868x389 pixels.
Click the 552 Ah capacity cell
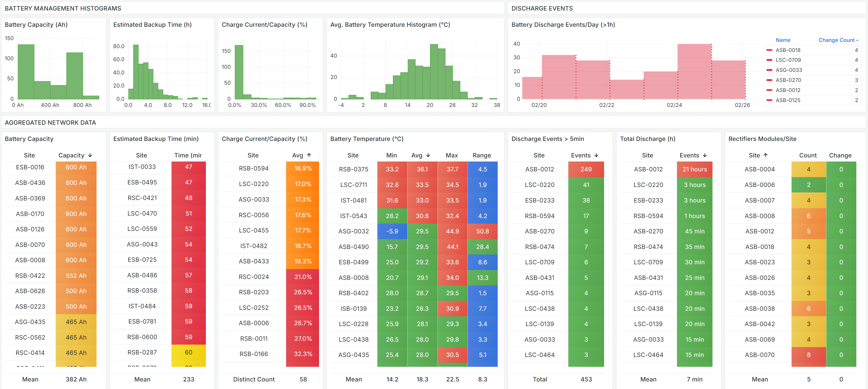click(76, 276)
